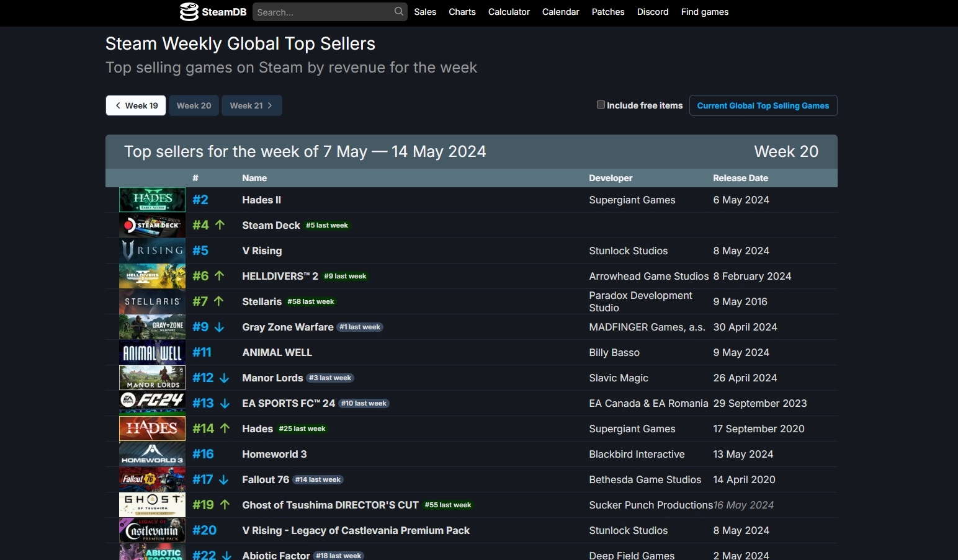Click the Supergiant Games developer in Hades II row

[x=632, y=200]
